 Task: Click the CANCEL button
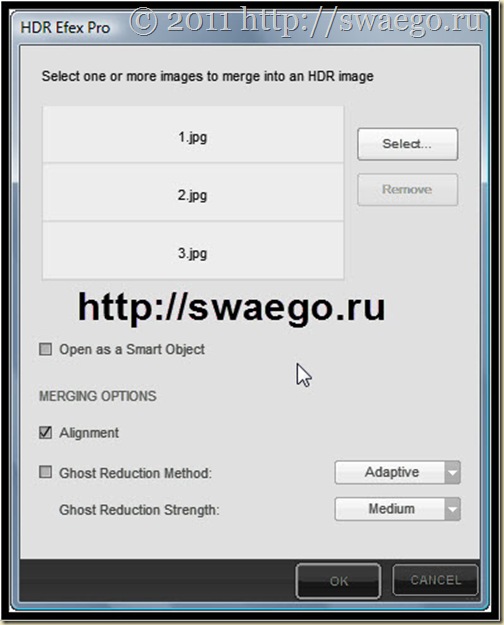(435, 580)
